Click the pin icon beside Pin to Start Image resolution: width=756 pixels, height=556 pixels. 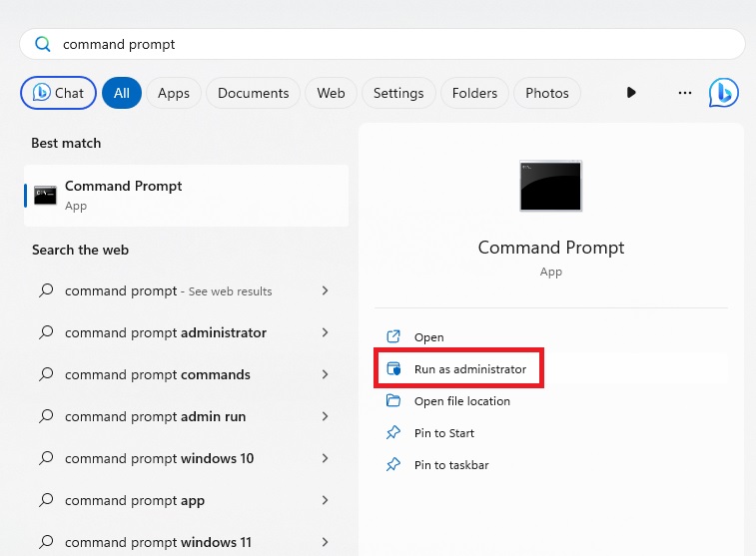pyautogui.click(x=393, y=432)
